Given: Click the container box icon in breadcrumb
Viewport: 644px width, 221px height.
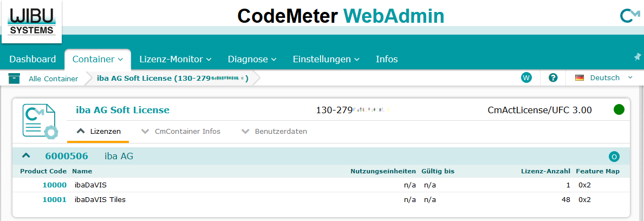Looking at the screenshot, I should click(x=14, y=78).
